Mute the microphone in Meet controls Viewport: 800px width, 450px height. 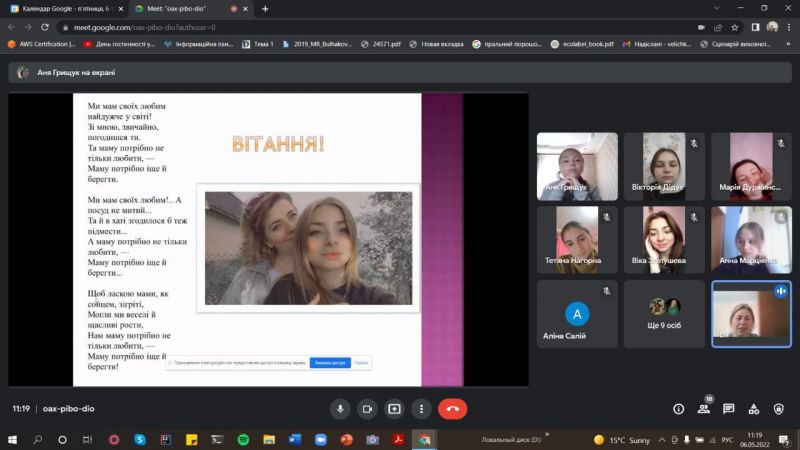(x=340, y=409)
